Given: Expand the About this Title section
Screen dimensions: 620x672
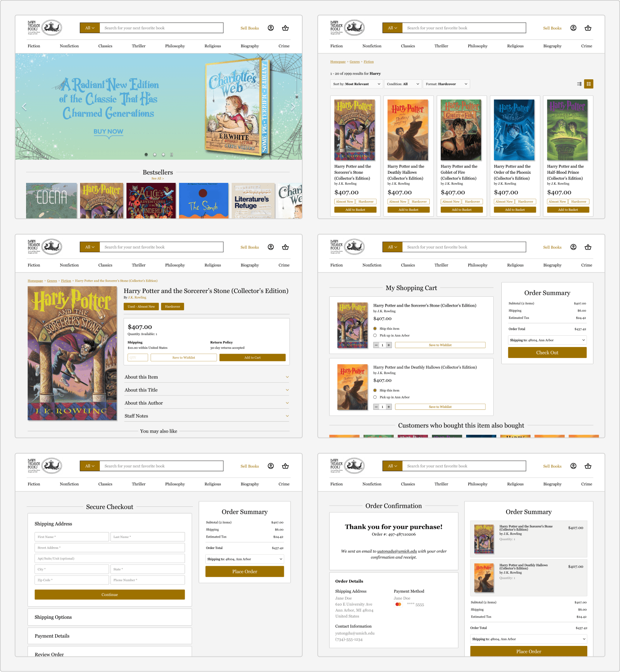Looking at the screenshot, I should point(207,390).
